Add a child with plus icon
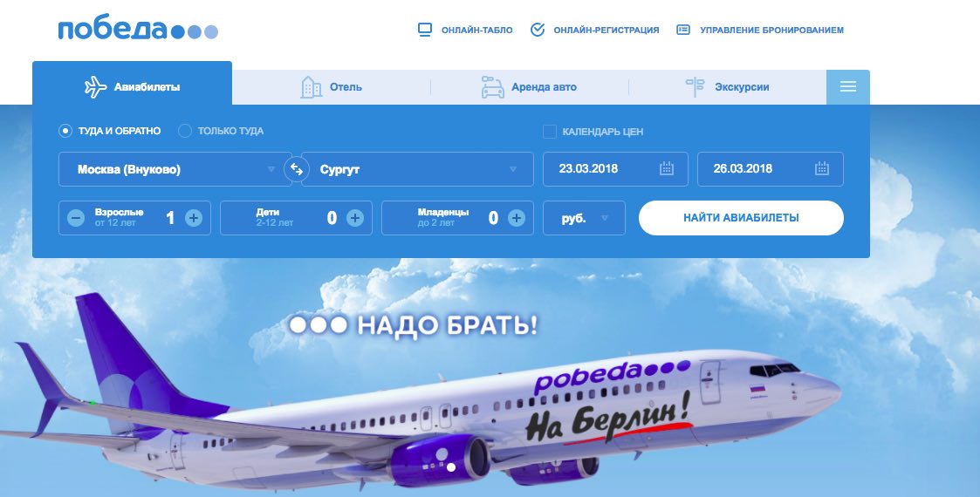Screen dimensions: 980x497 [x=355, y=218]
